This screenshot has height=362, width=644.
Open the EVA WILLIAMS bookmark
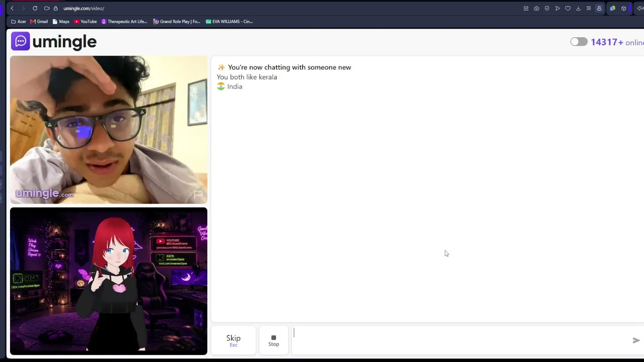[x=229, y=22]
